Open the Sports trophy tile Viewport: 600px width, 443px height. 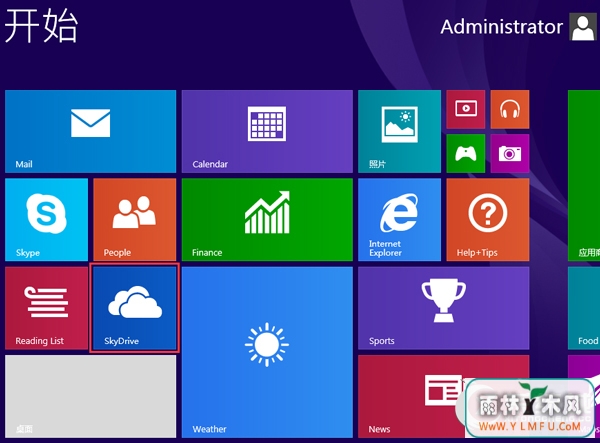[x=443, y=308]
